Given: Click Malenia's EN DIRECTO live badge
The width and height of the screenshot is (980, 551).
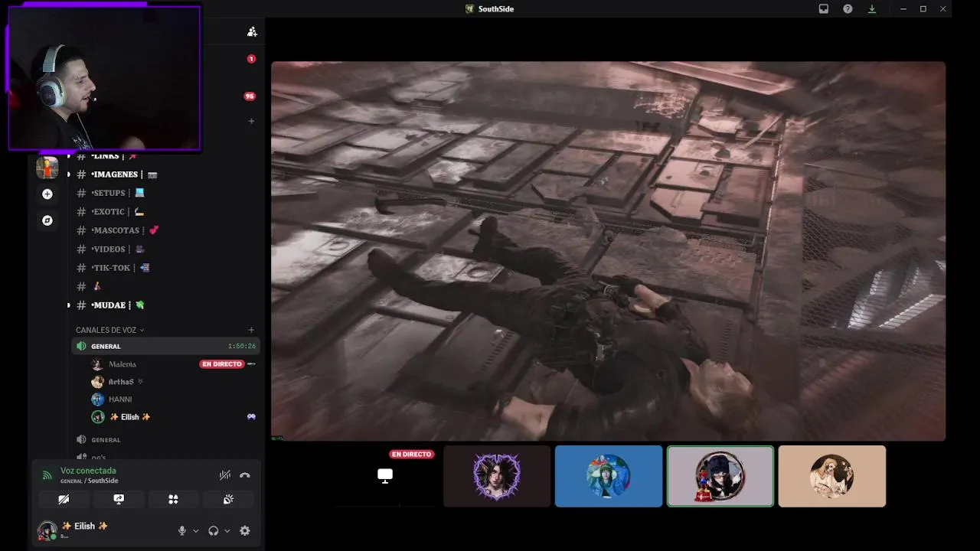Looking at the screenshot, I should pyautogui.click(x=222, y=364).
